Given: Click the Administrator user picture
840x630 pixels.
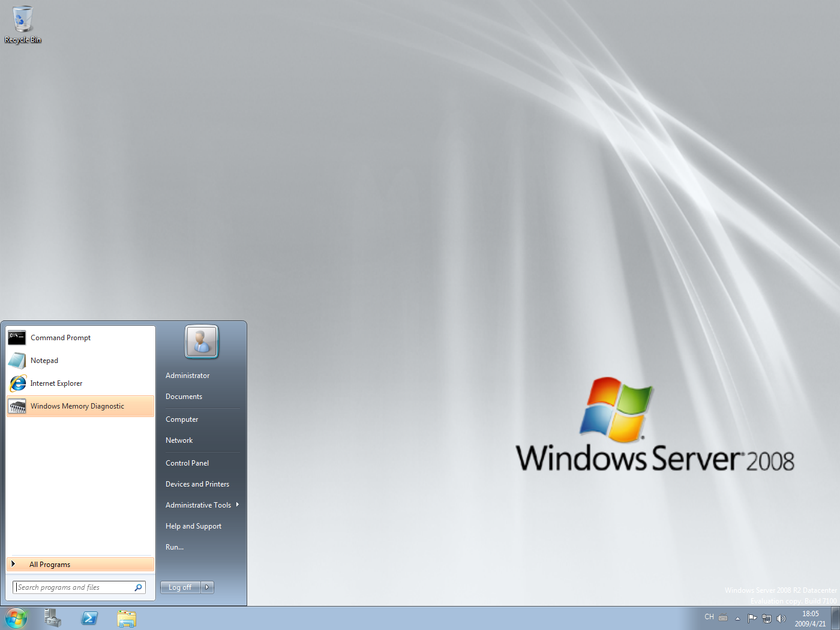Looking at the screenshot, I should pyautogui.click(x=202, y=341).
